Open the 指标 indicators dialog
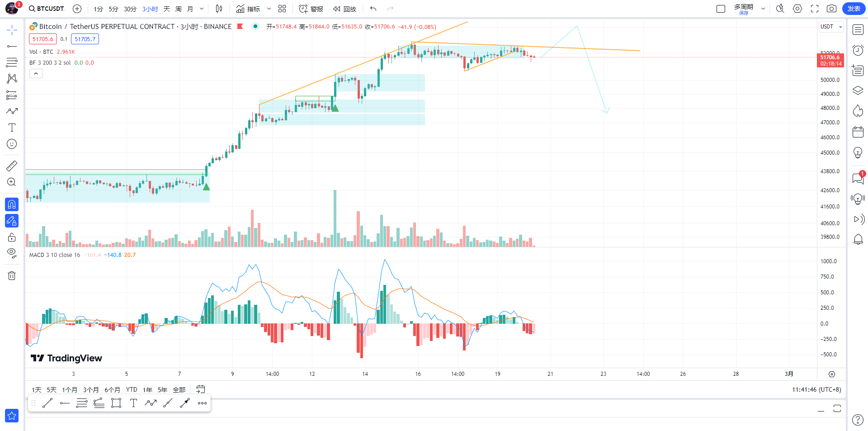Image resolution: width=868 pixels, height=431 pixels. [248, 9]
